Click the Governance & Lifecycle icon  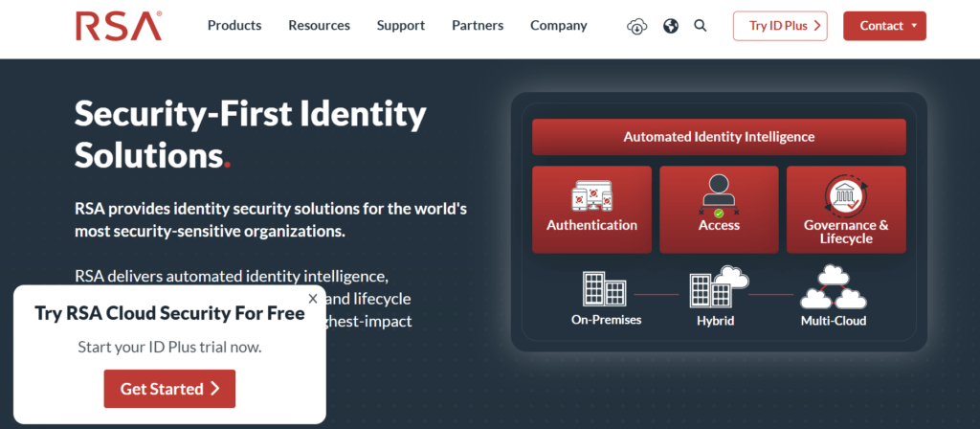(x=846, y=195)
